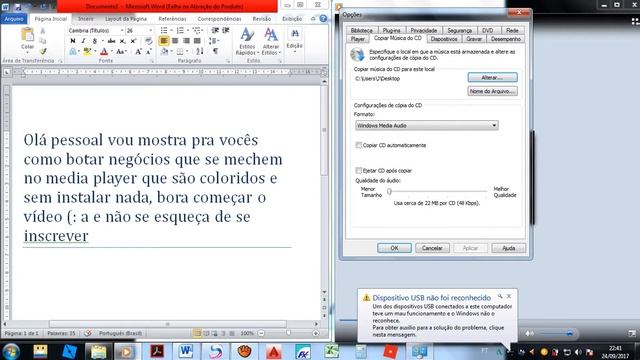
Task: Switch to the Inserir ribbon tab
Action: coord(86,19)
